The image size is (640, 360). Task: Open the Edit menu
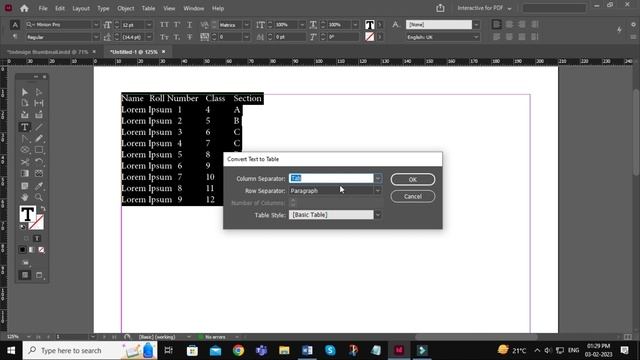[x=60, y=8]
